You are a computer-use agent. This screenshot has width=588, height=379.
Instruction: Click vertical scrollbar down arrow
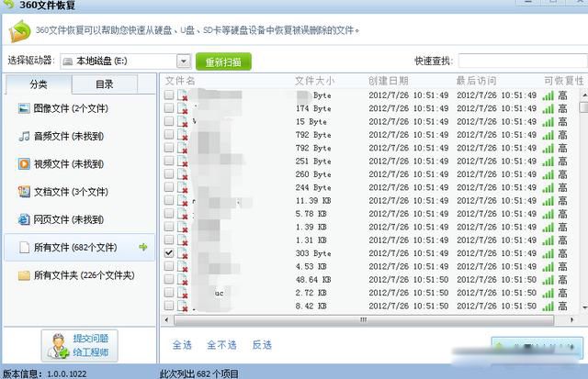tap(584, 307)
